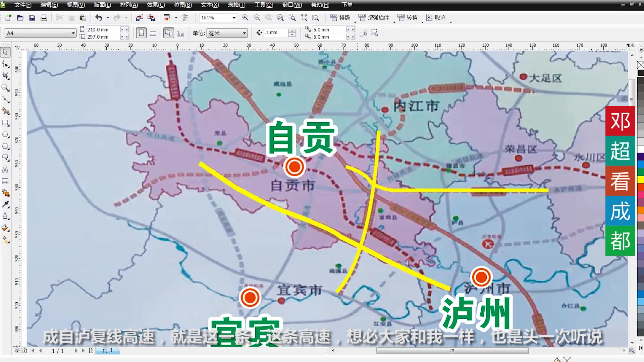Select the 页 1 page tab
This screenshot has height=362, width=644.
(x=108, y=351)
